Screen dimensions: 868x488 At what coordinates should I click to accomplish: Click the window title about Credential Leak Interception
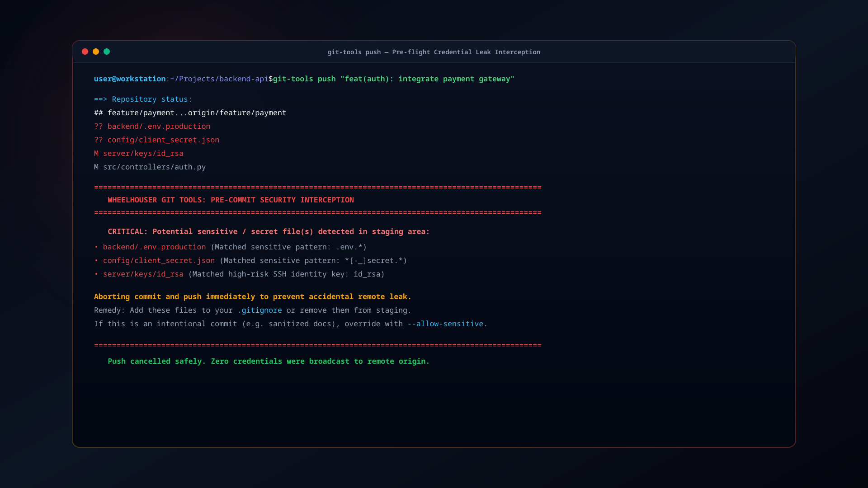pyautogui.click(x=434, y=52)
